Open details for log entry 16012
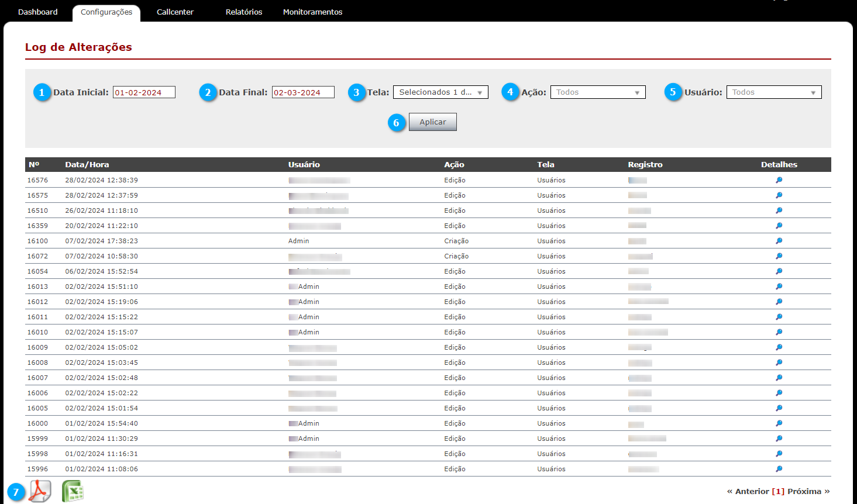The image size is (857, 504). point(779,302)
